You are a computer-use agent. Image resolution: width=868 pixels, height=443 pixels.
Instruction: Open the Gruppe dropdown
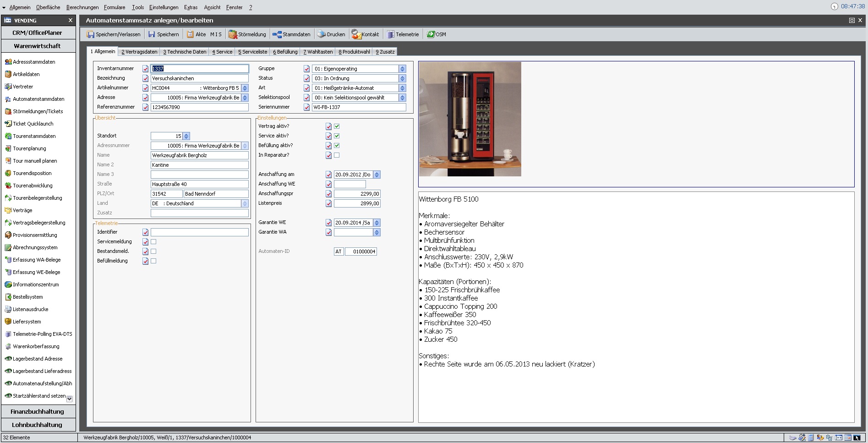(x=402, y=69)
